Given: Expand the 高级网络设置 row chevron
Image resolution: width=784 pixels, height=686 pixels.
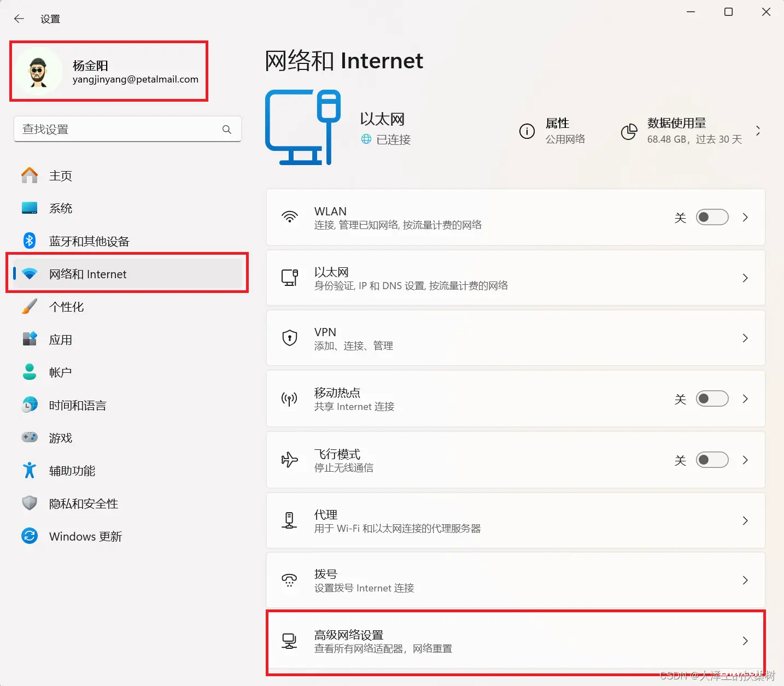Looking at the screenshot, I should pos(745,641).
